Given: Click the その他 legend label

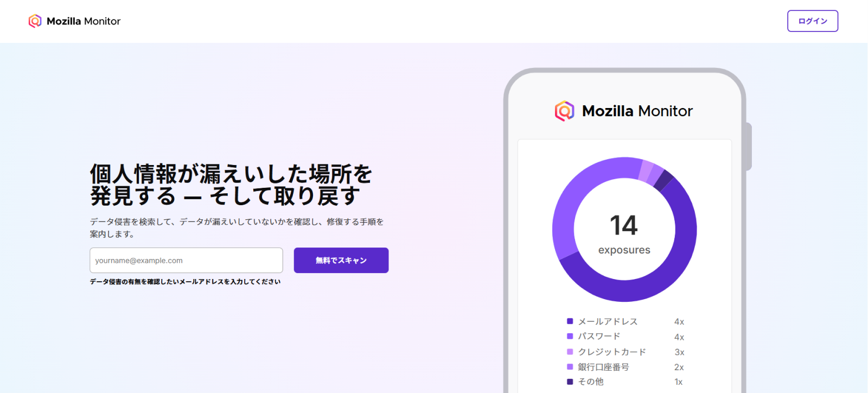Looking at the screenshot, I should click(x=591, y=382).
